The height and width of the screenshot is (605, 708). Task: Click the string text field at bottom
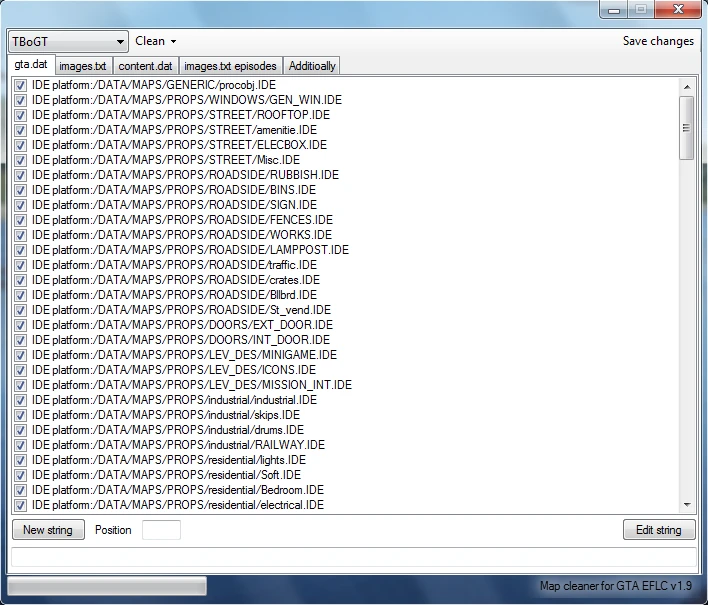(354, 557)
